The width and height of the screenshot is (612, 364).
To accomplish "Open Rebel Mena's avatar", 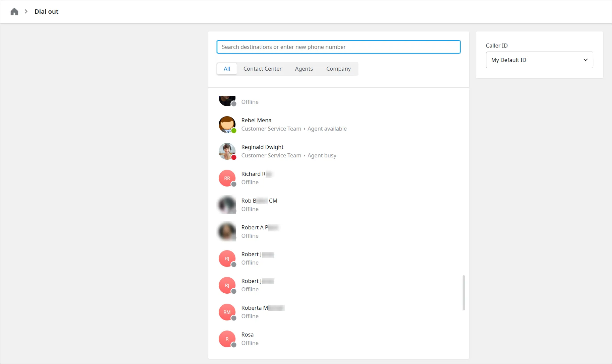I will point(227,125).
